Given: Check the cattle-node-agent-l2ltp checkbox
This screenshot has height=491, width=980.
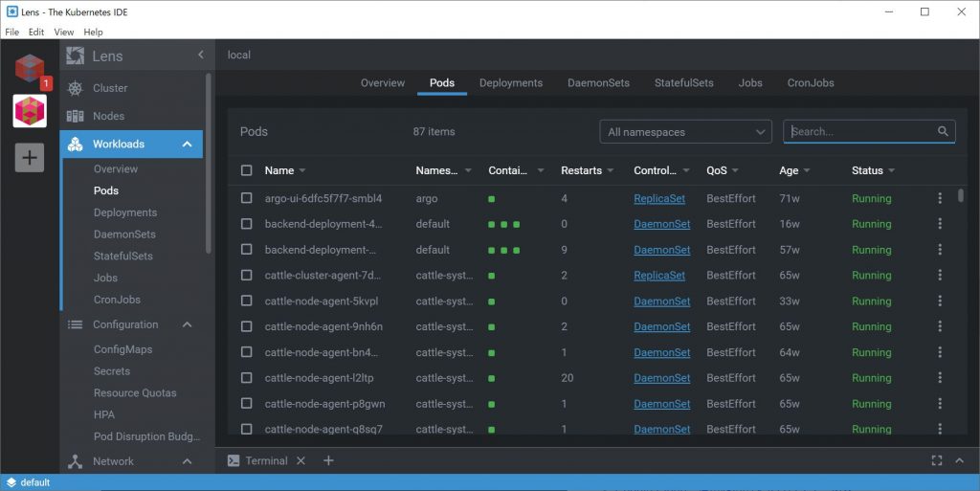Looking at the screenshot, I should coord(247,377).
